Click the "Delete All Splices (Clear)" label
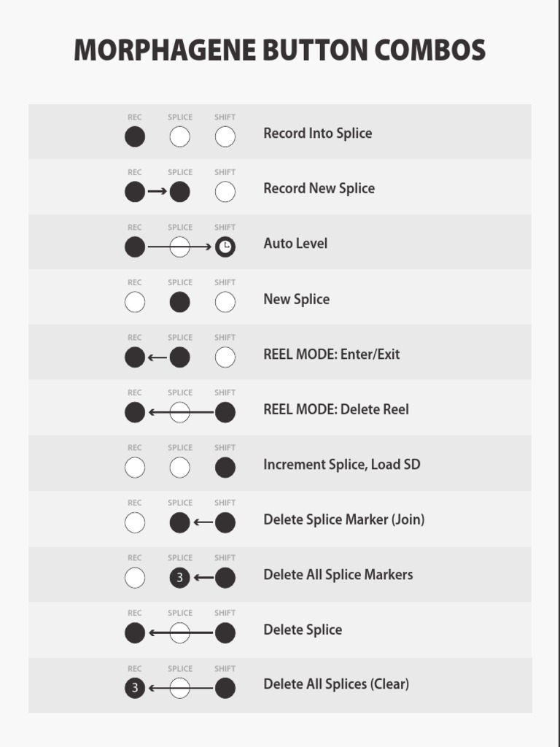 [x=335, y=684]
